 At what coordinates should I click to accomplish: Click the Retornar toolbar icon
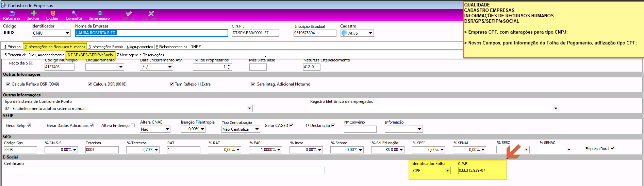click(12, 13)
